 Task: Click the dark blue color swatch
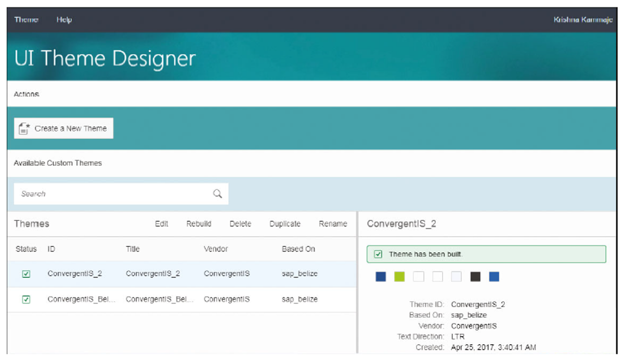[380, 277]
